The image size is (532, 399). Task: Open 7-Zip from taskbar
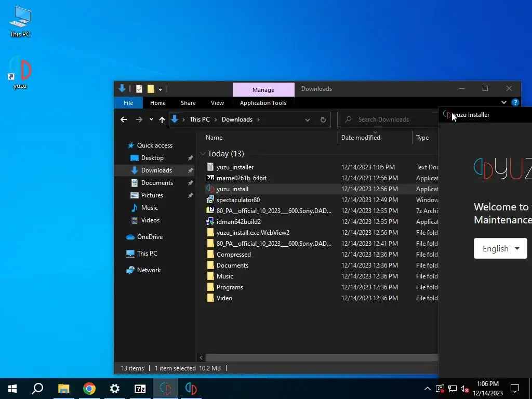point(140,389)
